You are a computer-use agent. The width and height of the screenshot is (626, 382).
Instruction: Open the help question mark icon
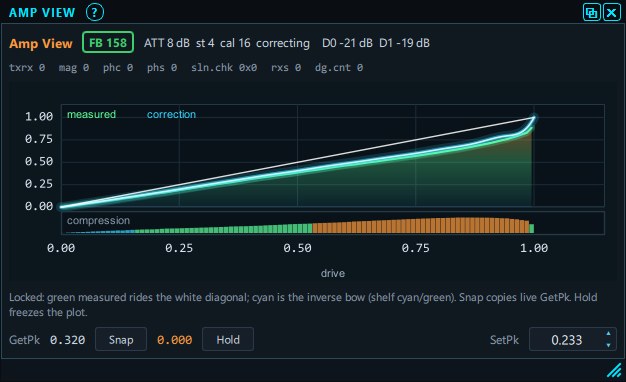(x=95, y=12)
